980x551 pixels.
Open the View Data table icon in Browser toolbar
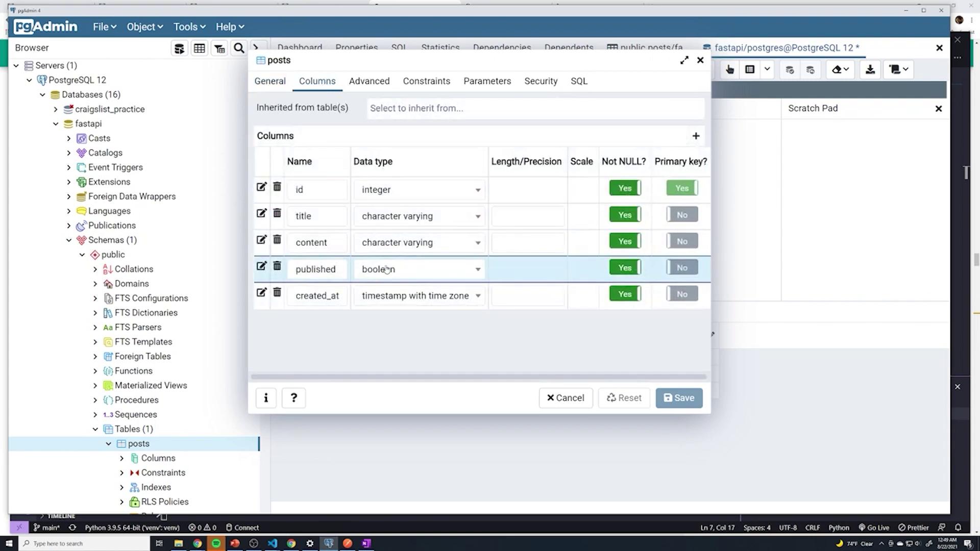point(199,48)
